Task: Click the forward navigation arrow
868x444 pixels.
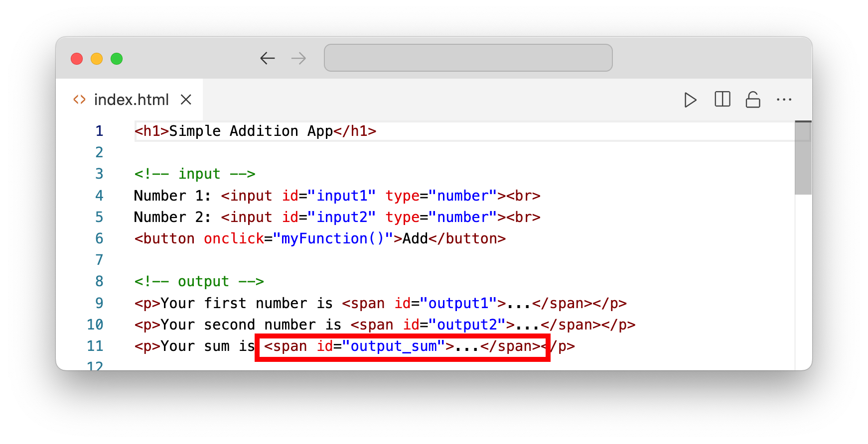Action: [298, 58]
